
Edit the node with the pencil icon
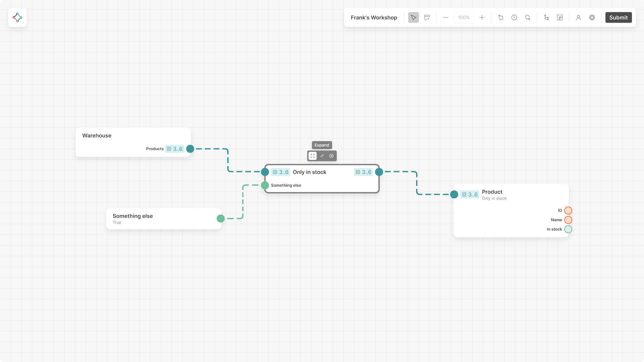(322, 156)
